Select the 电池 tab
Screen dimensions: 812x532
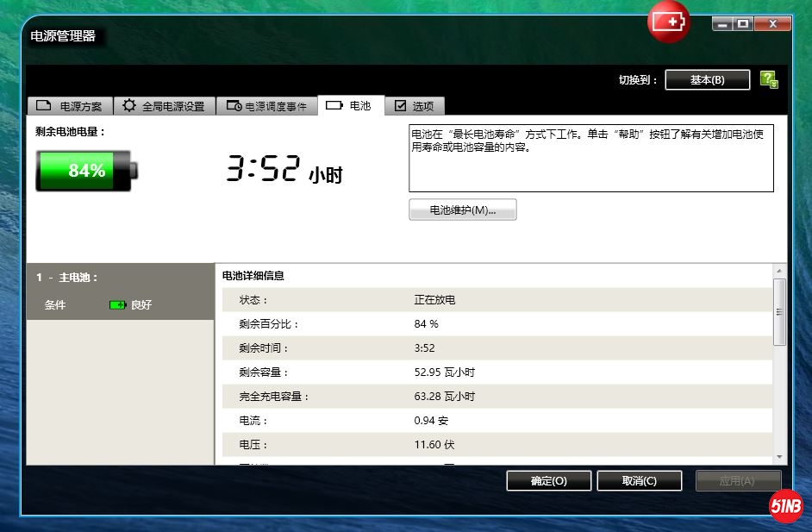point(350,105)
